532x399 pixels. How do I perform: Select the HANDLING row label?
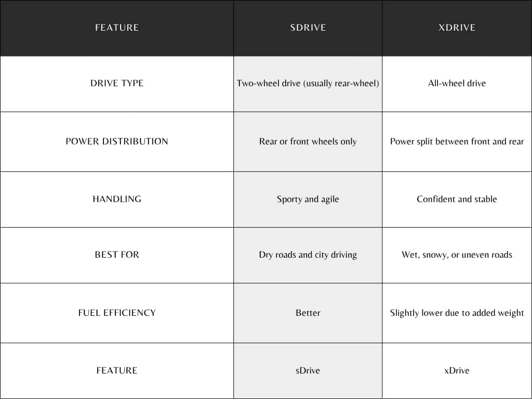click(x=117, y=199)
